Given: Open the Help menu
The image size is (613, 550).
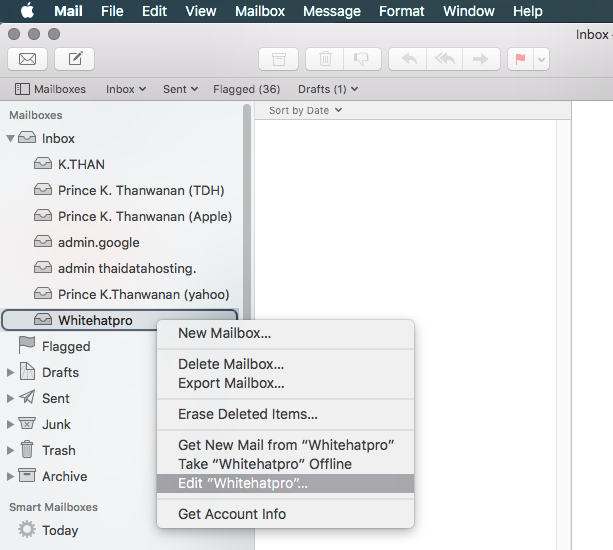Looking at the screenshot, I should [x=527, y=11].
